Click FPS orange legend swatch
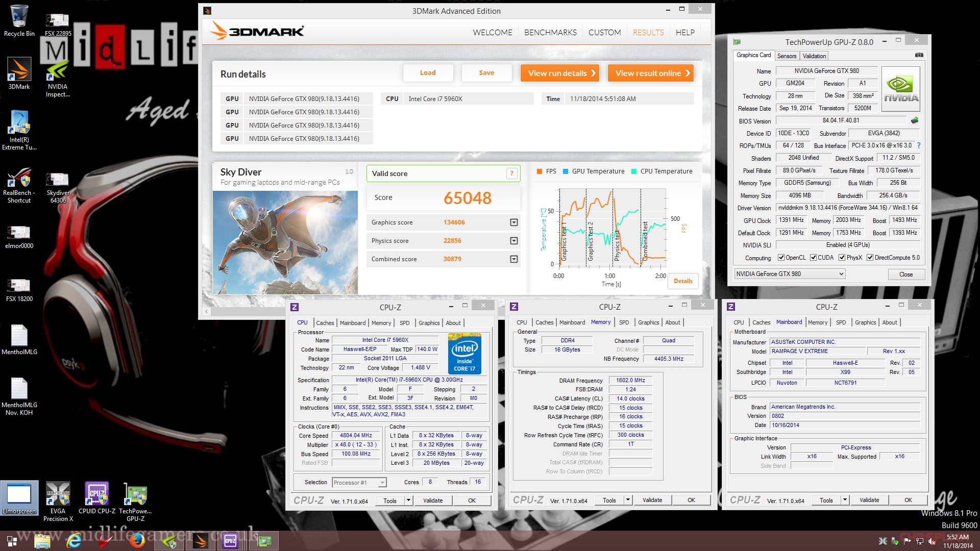This screenshot has width=980, height=551. pos(540,171)
